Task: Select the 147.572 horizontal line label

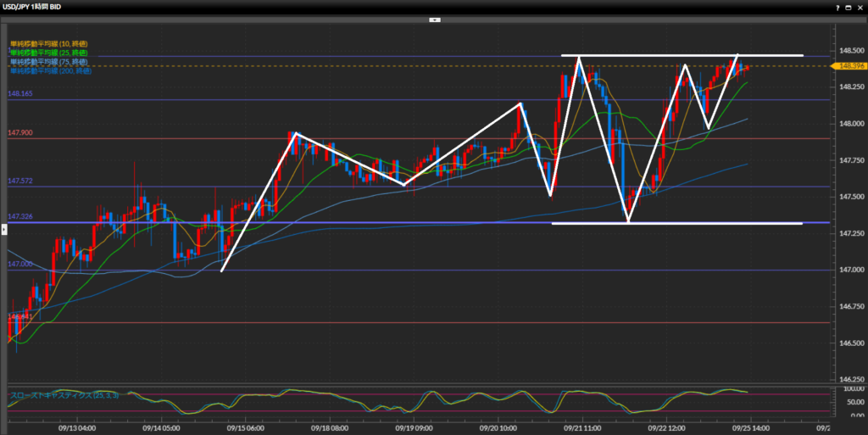Action: pos(20,181)
